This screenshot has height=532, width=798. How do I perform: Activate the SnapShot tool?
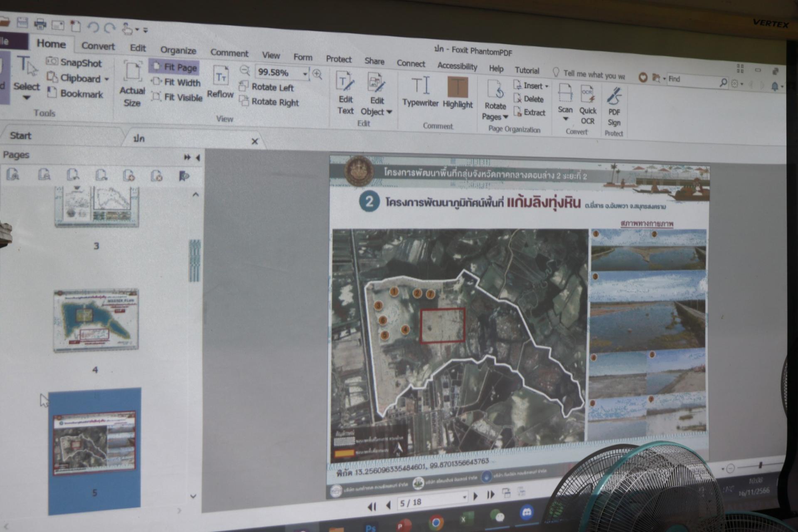click(74, 62)
